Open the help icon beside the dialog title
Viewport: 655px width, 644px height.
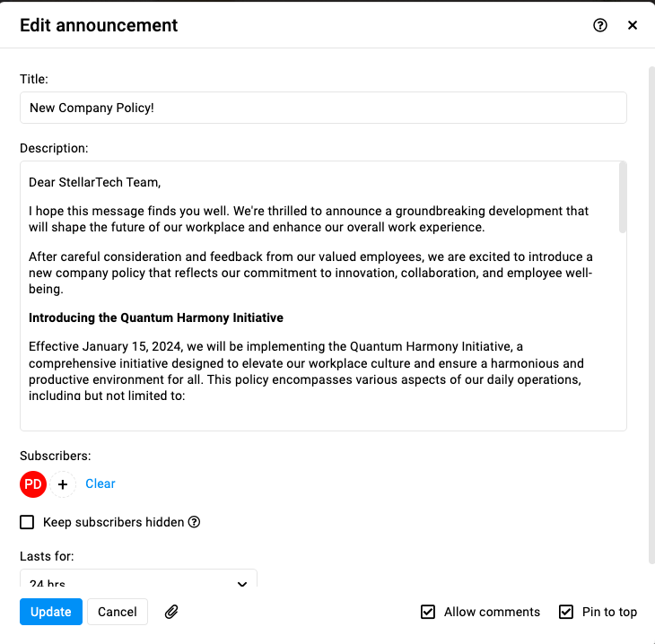[x=600, y=25]
